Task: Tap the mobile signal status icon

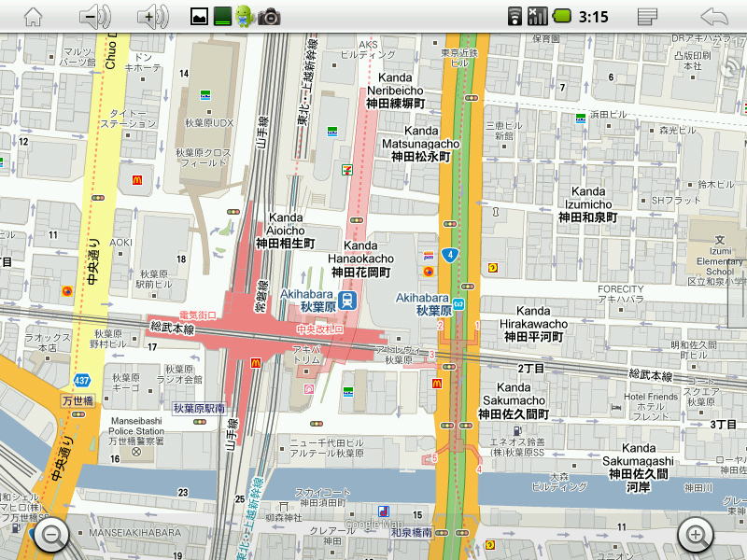Action: click(x=538, y=16)
